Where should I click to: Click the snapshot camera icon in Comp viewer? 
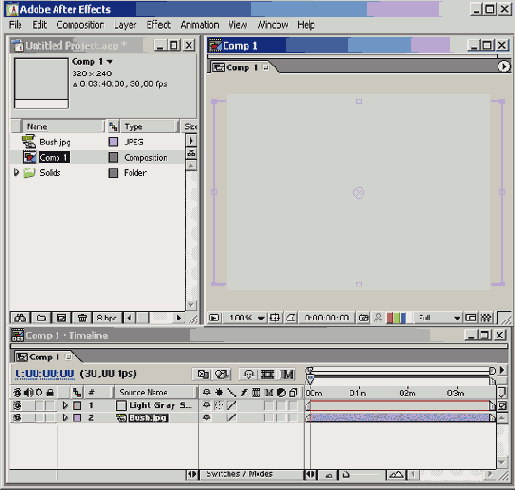[363, 318]
